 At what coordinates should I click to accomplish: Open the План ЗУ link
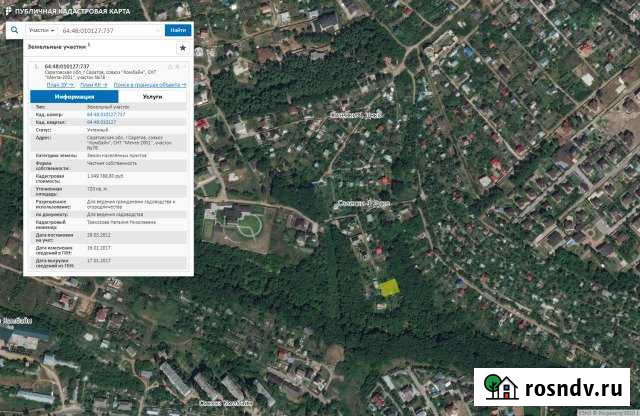(x=61, y=85)
